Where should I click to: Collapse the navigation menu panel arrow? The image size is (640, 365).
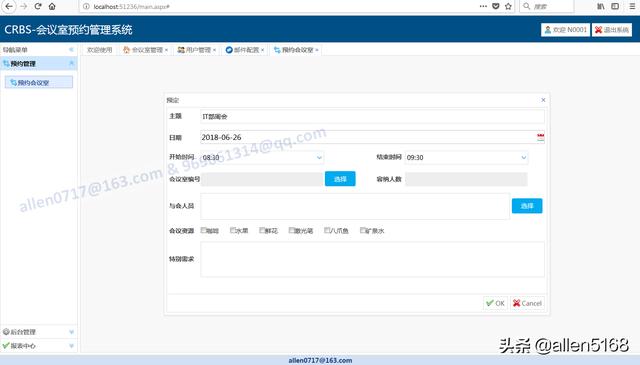point(71,49)
